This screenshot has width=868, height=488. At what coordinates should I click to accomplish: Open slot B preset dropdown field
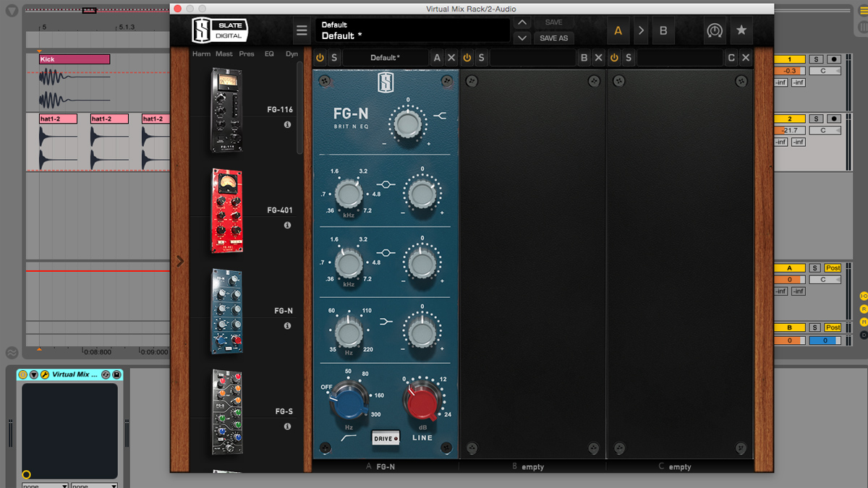pyautogui.click(x=533, y=58)
